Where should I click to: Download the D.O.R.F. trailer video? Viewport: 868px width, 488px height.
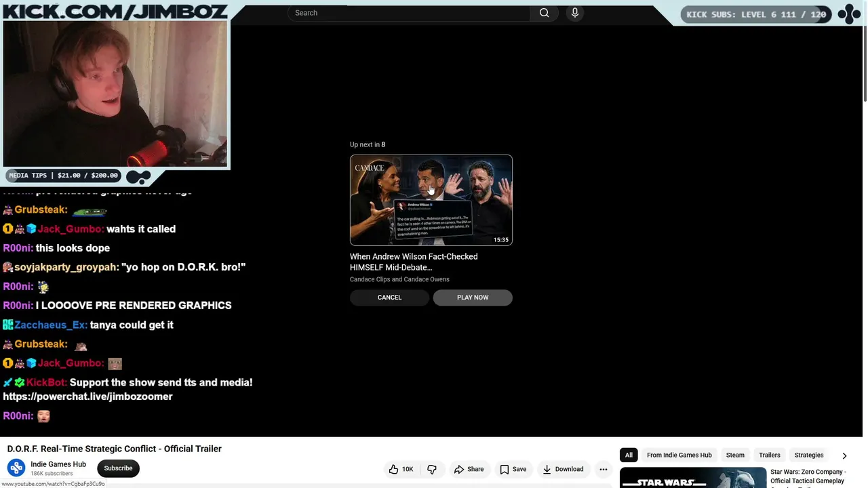click(562, 469)
